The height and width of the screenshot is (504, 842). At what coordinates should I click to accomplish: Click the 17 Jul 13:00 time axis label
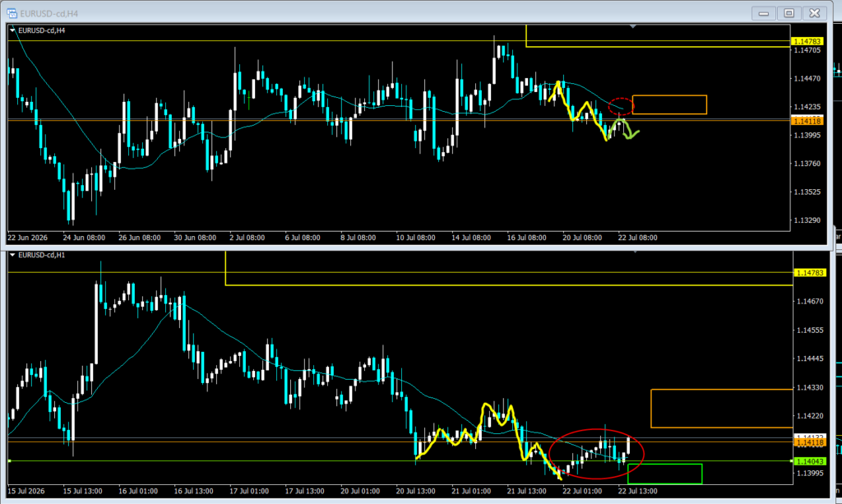pyautogui.click(x=304, y=491)
